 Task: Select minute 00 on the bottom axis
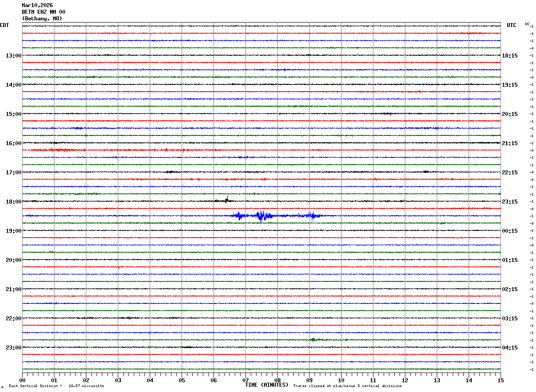pos(22,380)
